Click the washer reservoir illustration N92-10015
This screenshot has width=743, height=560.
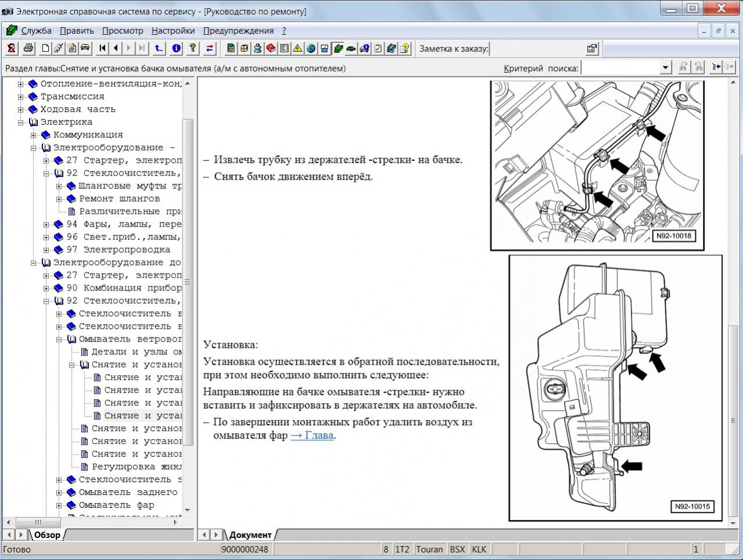pos(615,388)
